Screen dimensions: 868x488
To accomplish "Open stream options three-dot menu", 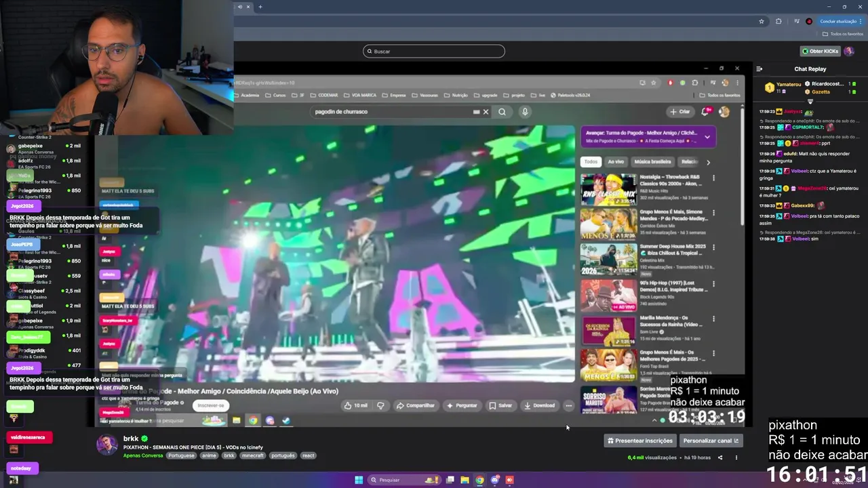I will (x=736, y=457).
